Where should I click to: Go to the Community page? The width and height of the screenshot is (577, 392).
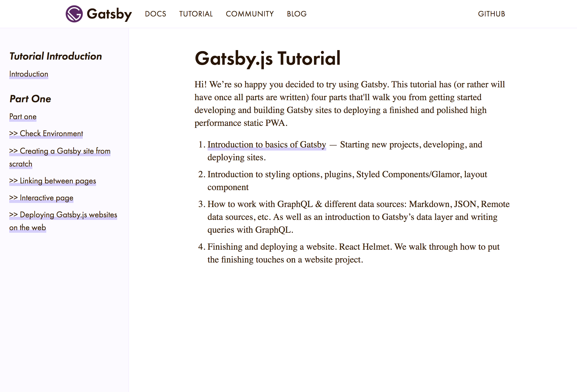click(250, 14)
